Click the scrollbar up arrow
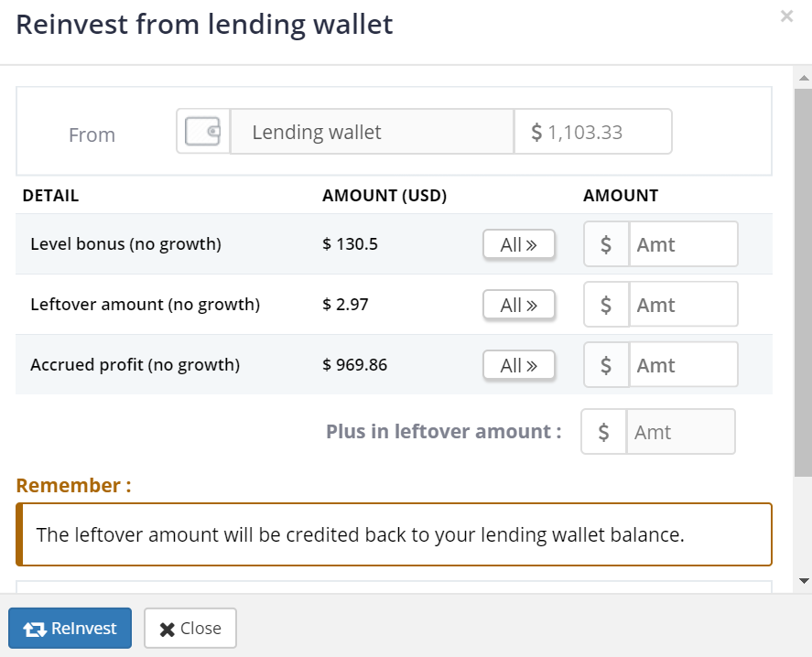Image resolution: width=812 pixels, height=657 pixels. (x=804, y=78)
